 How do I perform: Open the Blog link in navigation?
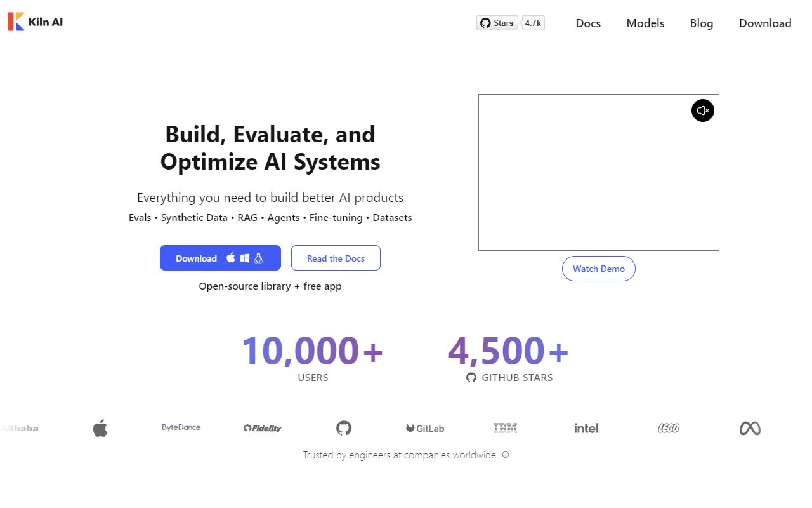click(701, 23)
